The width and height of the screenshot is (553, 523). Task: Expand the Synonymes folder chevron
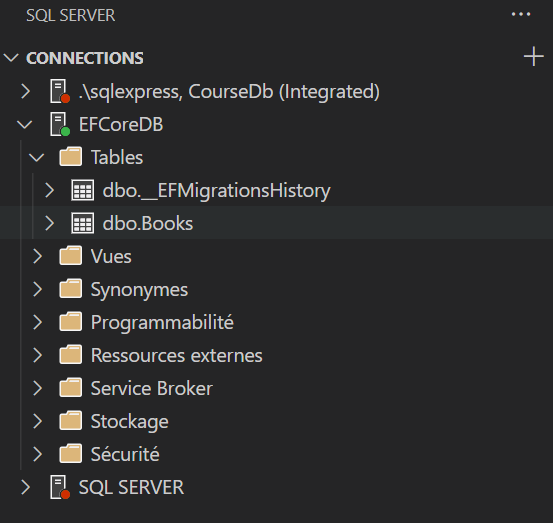tap(37, 289)
